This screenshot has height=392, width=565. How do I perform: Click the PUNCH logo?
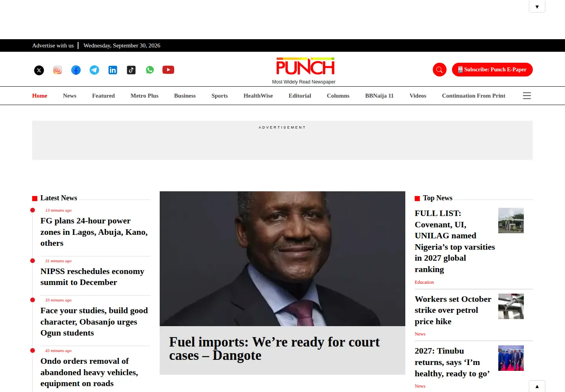coord(305,66)
